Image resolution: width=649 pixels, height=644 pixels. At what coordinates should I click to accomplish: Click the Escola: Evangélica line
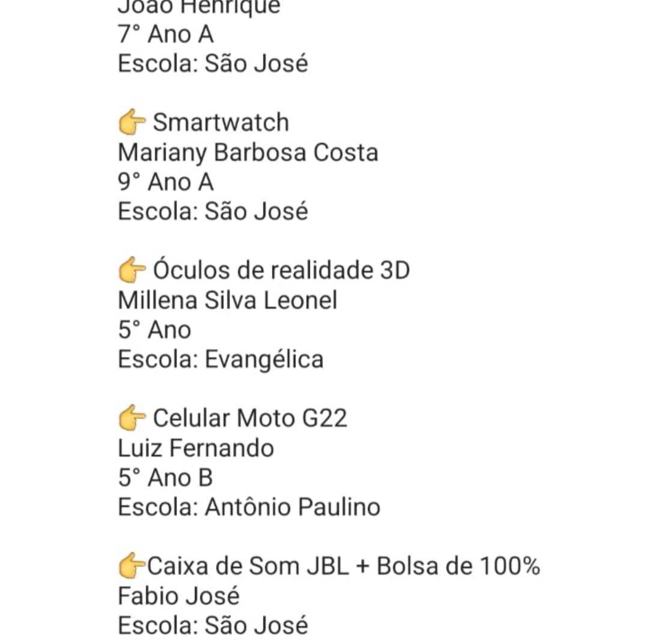[221, 360]
